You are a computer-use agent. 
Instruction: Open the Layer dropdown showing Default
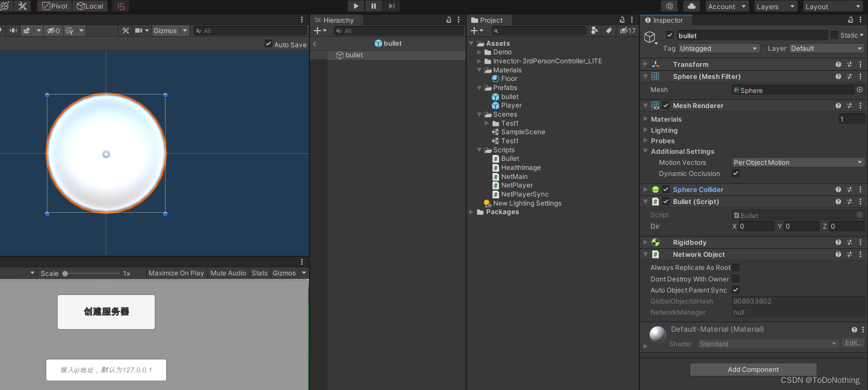tap(826, 48)
